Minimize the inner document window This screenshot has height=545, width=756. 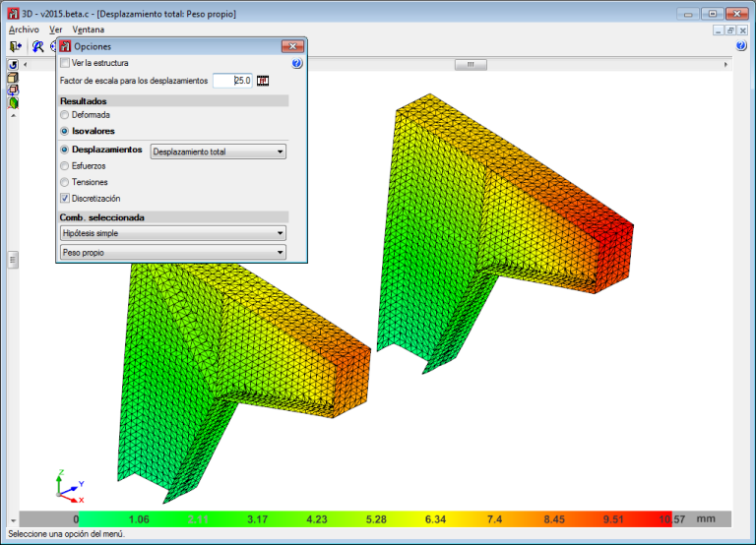[719, 30]
